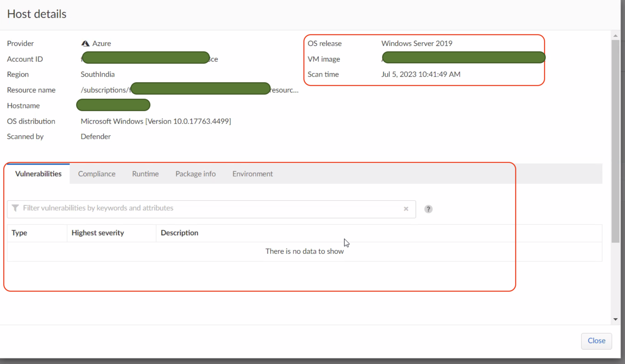Click the Description column header

click(x=179, y=233)
